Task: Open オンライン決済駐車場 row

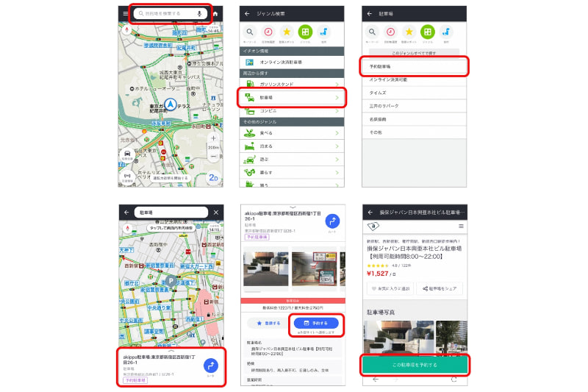Action: 292,63
